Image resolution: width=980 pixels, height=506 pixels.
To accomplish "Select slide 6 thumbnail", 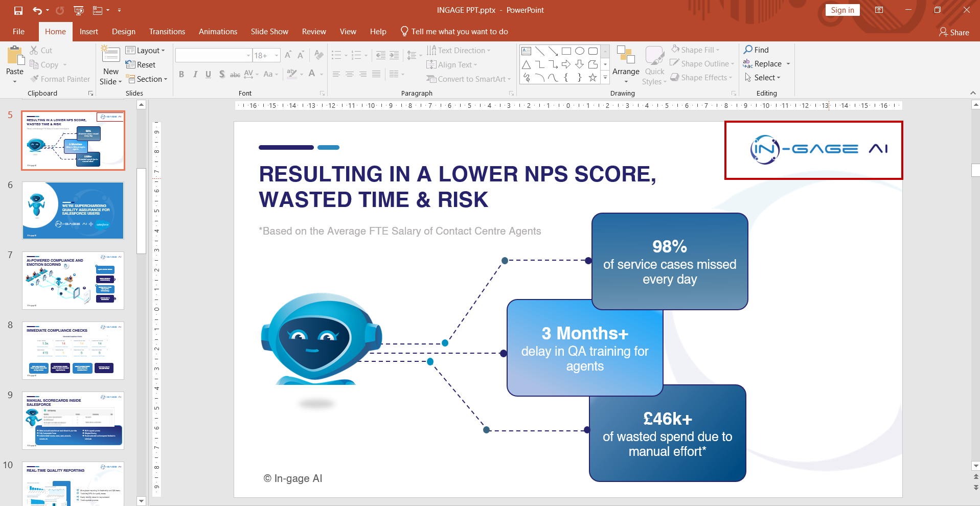I will pos(73,210).
